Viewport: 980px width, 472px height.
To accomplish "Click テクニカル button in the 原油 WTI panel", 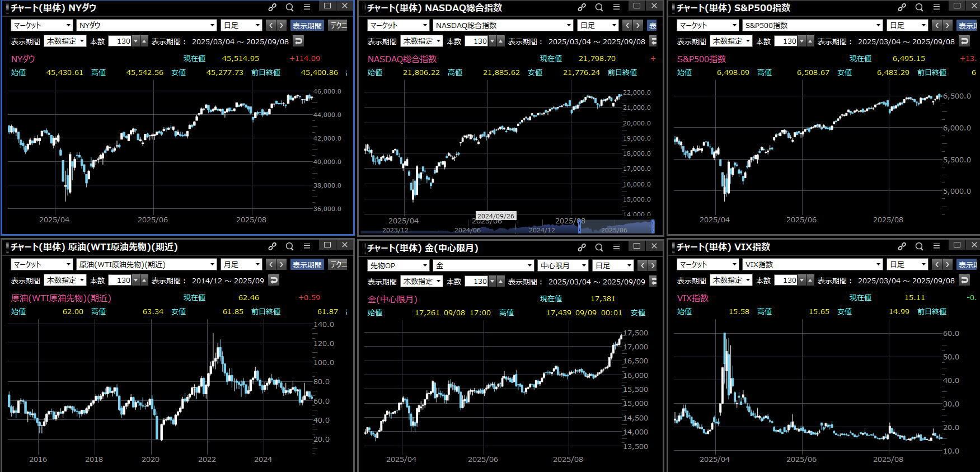I will [337, 264].
